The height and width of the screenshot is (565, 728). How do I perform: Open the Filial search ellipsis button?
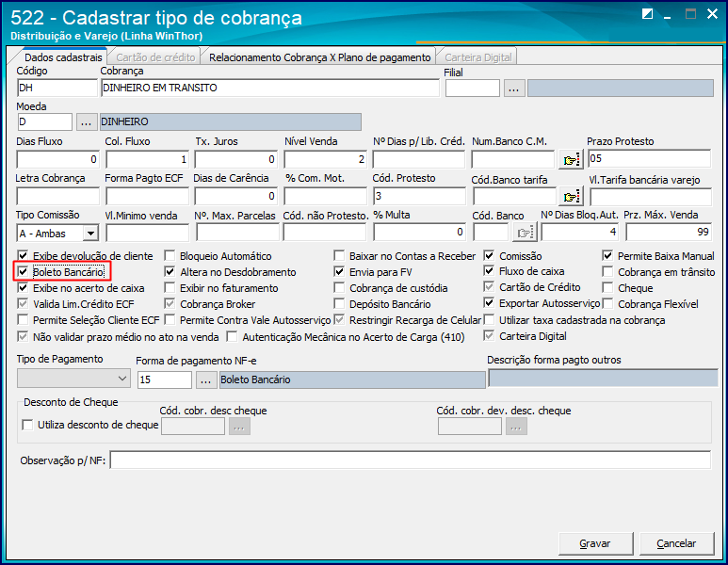coord(514,89)
